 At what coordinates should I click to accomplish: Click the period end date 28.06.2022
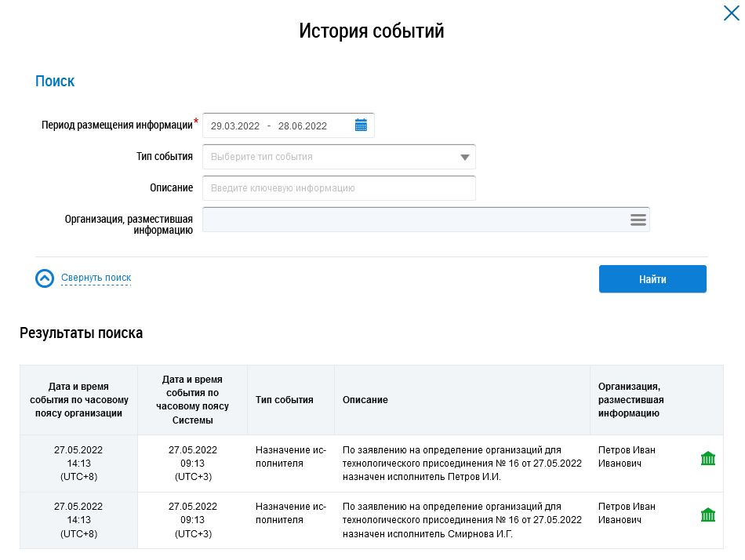tap(303, 125)
